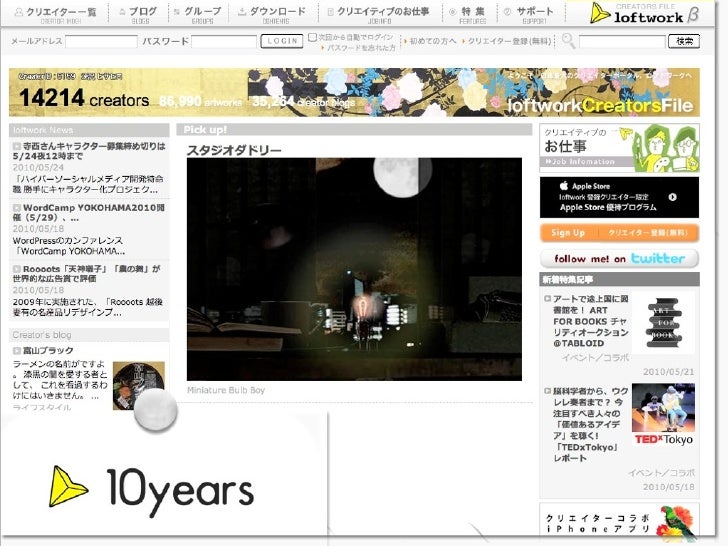Enable the auto-login checkbox
Screen dimensions: 728x546
click(312, 37)
